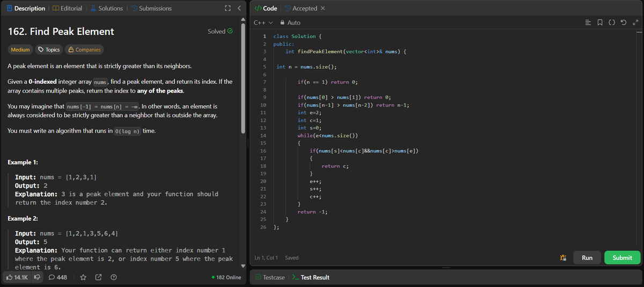Click the 'return -1;' line in editor
Viewport: 644px width, 287px height.
312,212
